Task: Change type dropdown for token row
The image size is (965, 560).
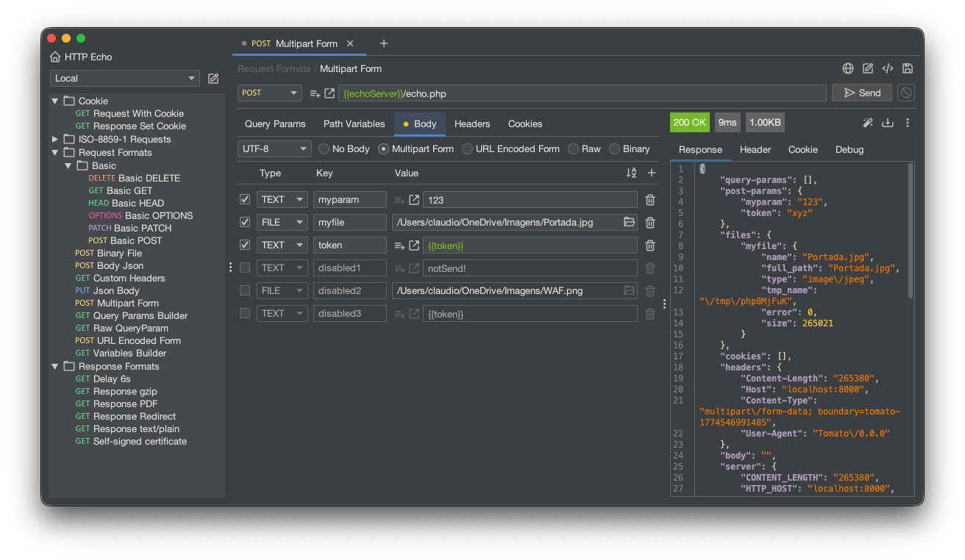Action: [282, 245]
